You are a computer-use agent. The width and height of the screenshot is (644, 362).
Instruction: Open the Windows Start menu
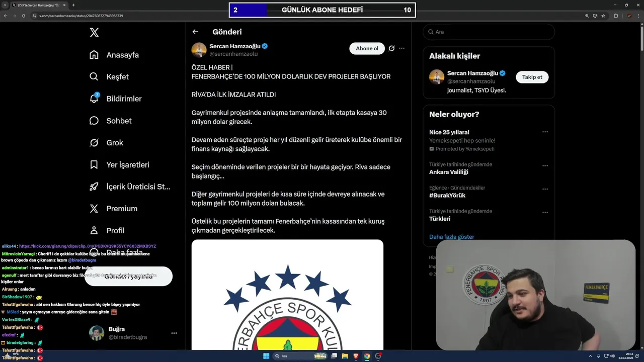tap(266, 356)
